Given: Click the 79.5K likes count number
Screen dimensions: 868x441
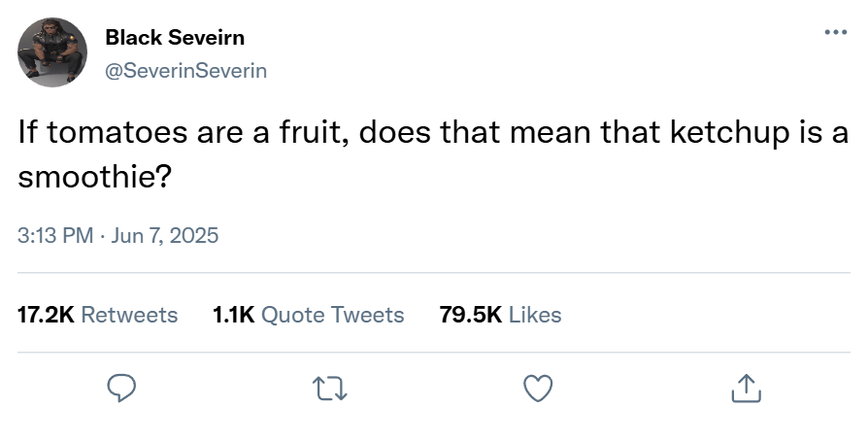Looking at the screenshot, I should [x=471, y=315].
